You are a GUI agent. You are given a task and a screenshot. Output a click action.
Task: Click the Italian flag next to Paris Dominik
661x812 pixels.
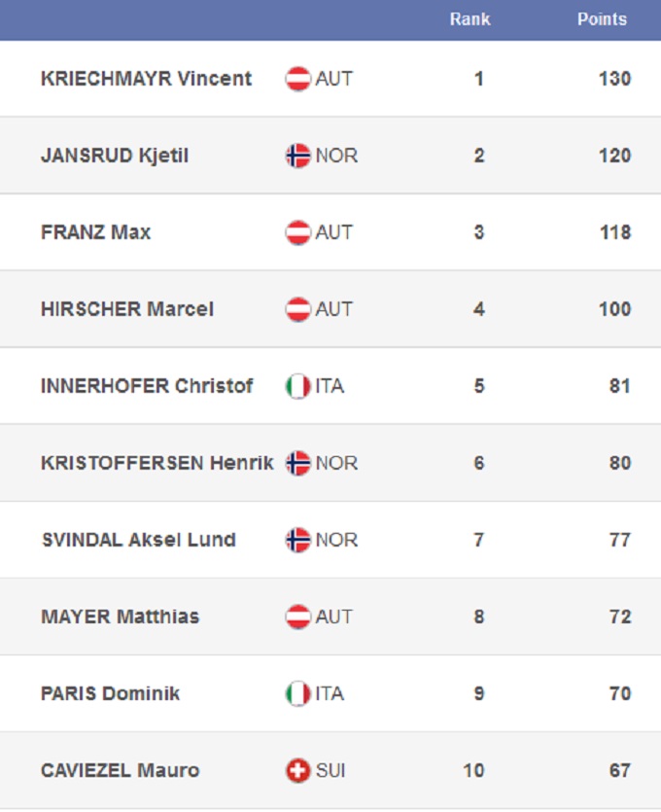pyautogui.click(x=297, y=693)
